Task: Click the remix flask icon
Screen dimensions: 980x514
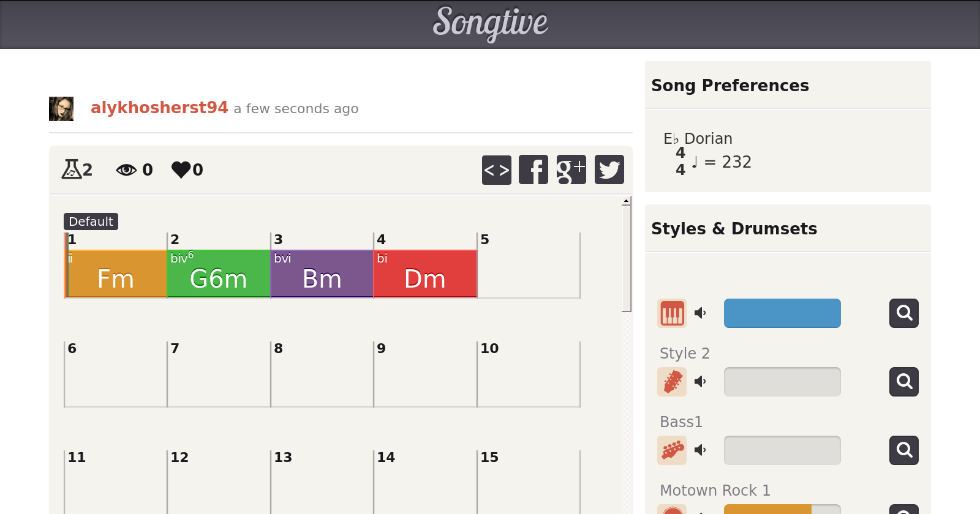Action: pos(71,169)
